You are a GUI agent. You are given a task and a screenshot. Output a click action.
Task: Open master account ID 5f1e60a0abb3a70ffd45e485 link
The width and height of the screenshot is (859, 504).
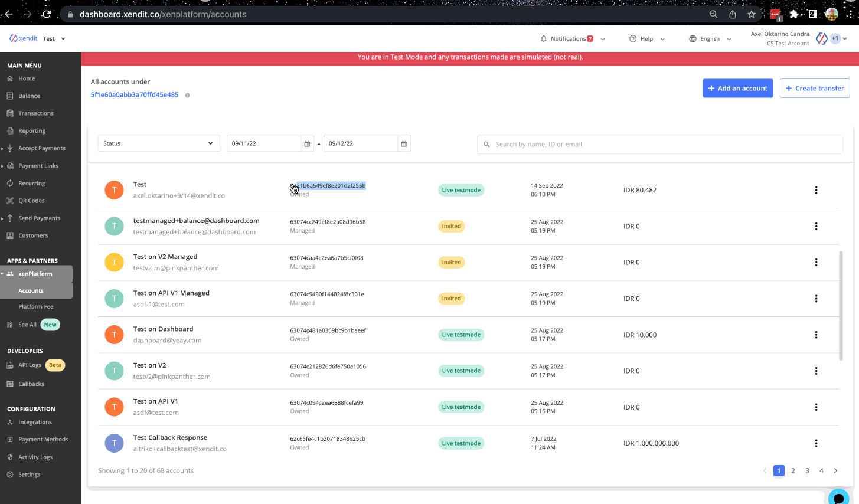pyautogui.click(x=135, y=94)
